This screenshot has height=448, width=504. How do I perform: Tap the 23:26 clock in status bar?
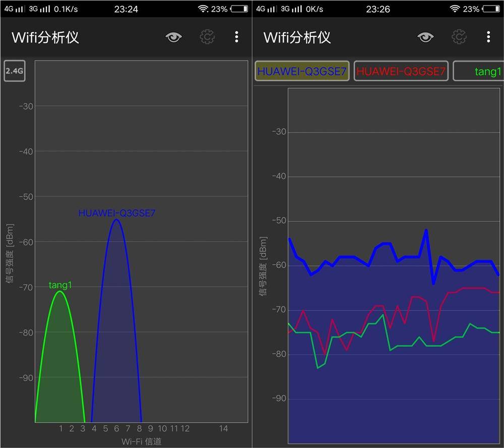pos(378,9)
